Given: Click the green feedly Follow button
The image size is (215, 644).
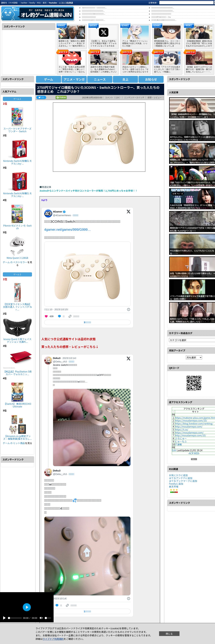Looking at the screenshot, I should 61,97.
